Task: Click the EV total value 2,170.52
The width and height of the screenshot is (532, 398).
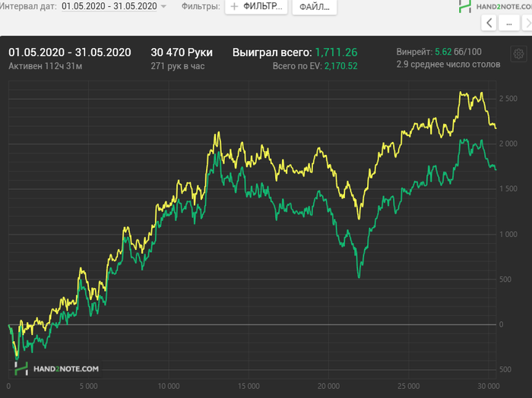Action: (x=340, y=66)
